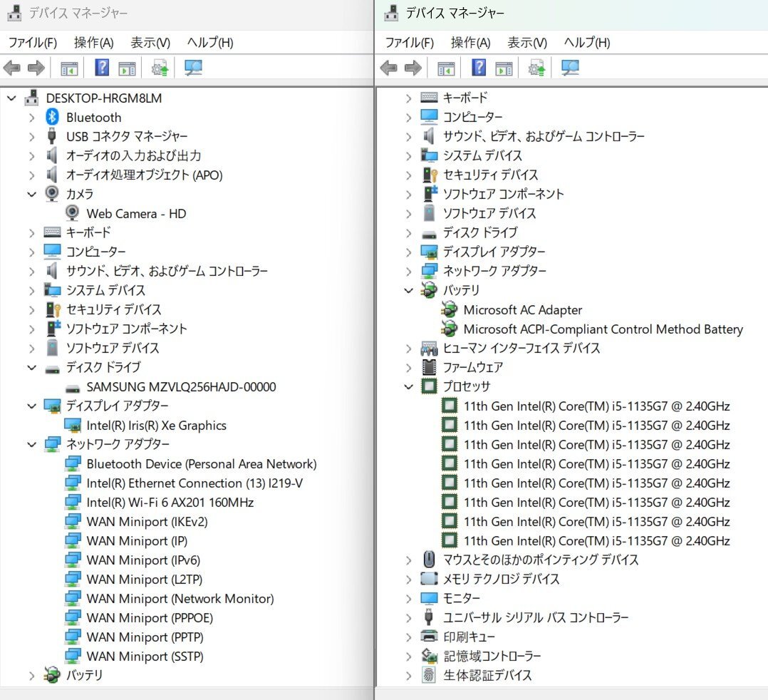
Task: Collapse the カメラ category
Action: pos(32,194)
